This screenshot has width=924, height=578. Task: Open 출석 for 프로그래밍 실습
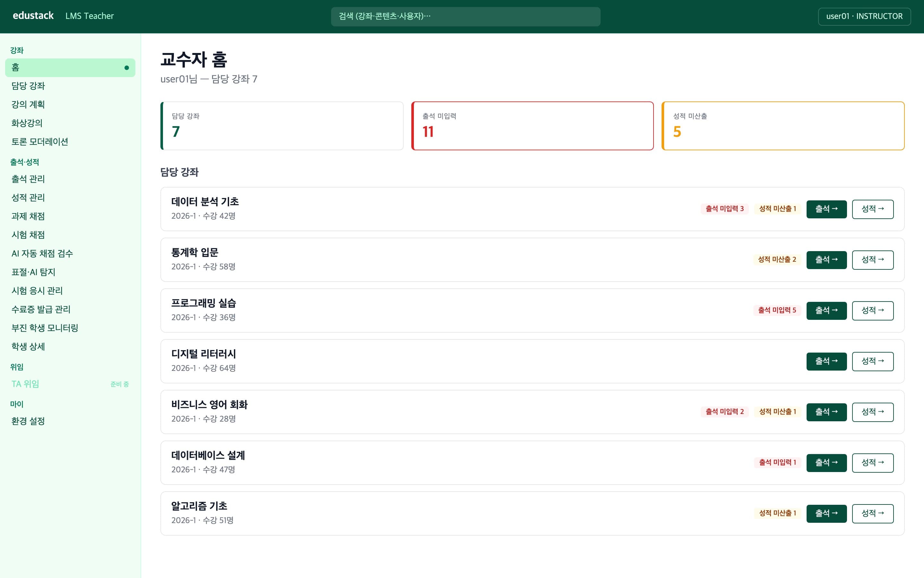pos(826,311)
